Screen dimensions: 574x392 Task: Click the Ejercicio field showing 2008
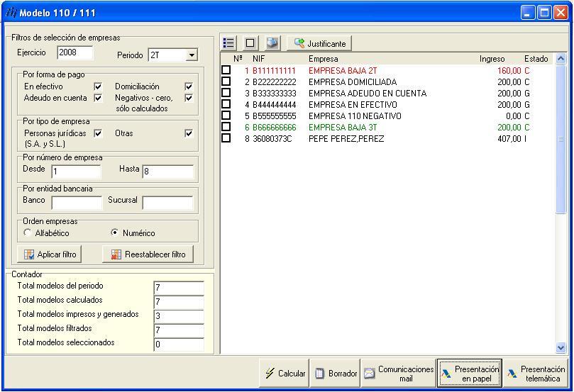pyautogui.click(x=75, y=52)
